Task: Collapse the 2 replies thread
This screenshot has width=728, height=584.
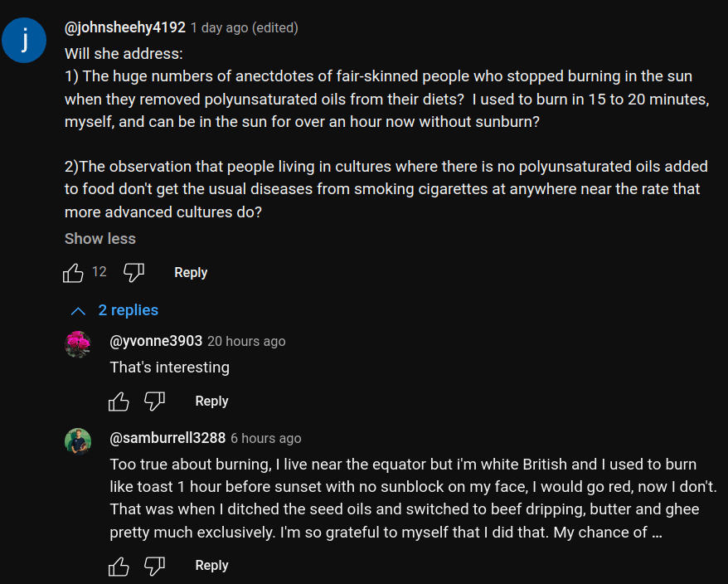Action: click(x=128, y=310)
